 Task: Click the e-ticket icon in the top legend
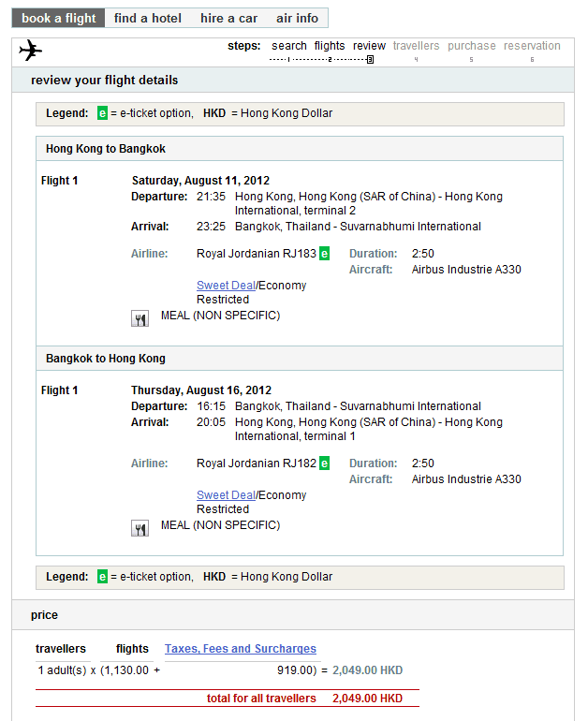point(103,113)
